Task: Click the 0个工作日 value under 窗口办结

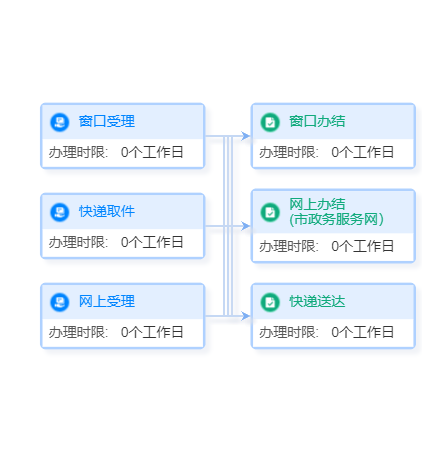Action: pyautogui.click(x=362, y=152)
